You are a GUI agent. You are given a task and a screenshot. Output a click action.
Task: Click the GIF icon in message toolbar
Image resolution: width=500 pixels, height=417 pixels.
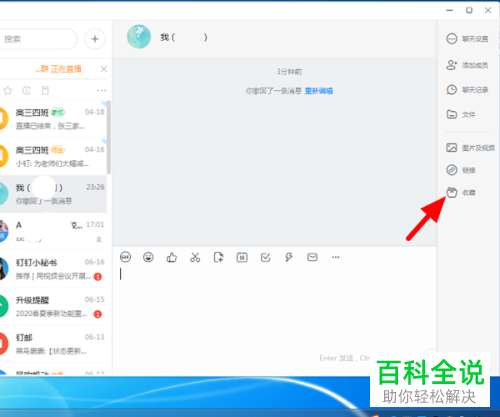coord(125,257)
